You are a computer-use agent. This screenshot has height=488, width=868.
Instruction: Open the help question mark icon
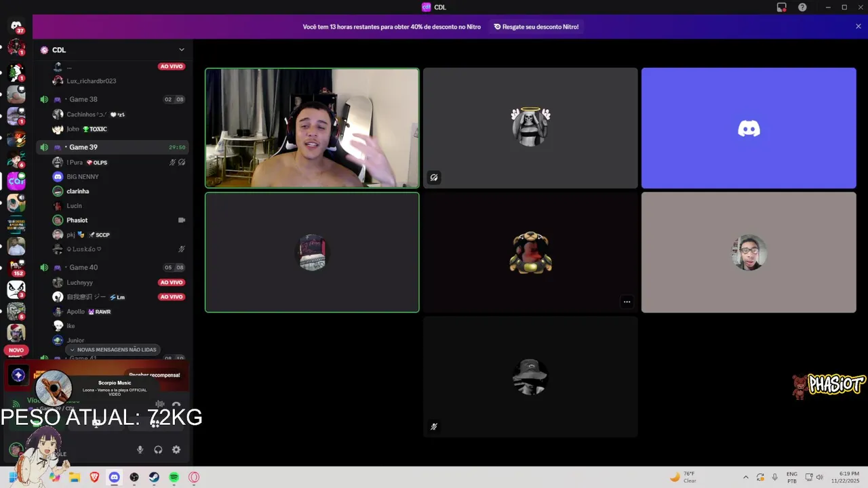pos(802,7)
